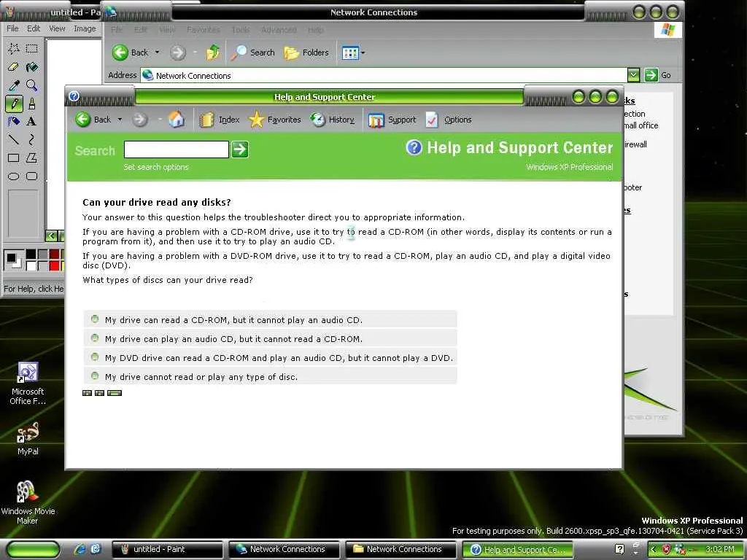Open Paint's Image menu

tap(85, 28)
